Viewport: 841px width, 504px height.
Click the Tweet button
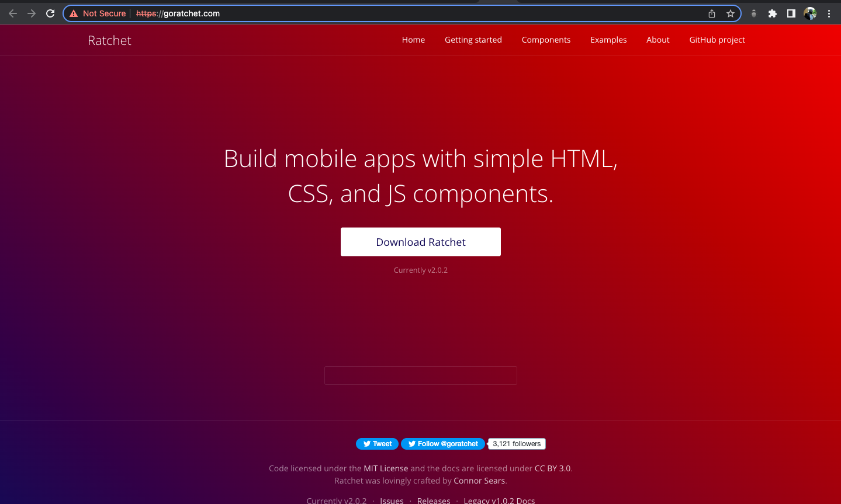tap(377, 444)
